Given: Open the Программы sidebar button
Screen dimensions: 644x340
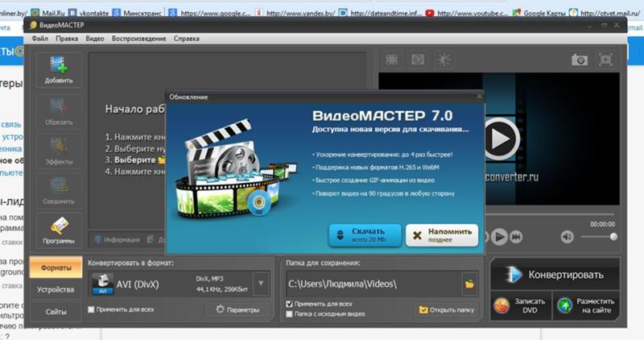Looking at the screenshot, I should click(59, 230).
